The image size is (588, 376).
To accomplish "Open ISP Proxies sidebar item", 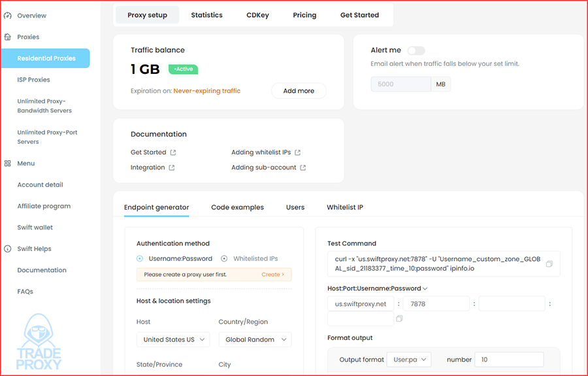I will (33, 80).
